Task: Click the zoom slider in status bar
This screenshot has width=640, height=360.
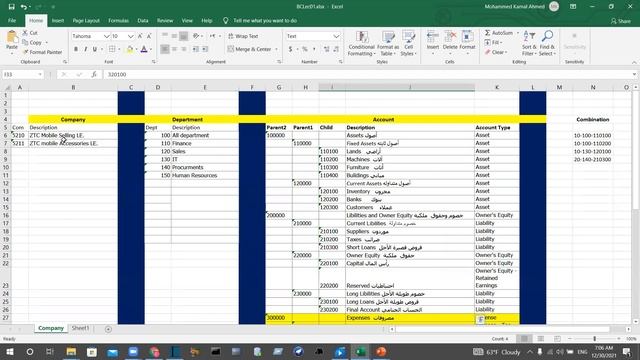Action: [594, 339]
